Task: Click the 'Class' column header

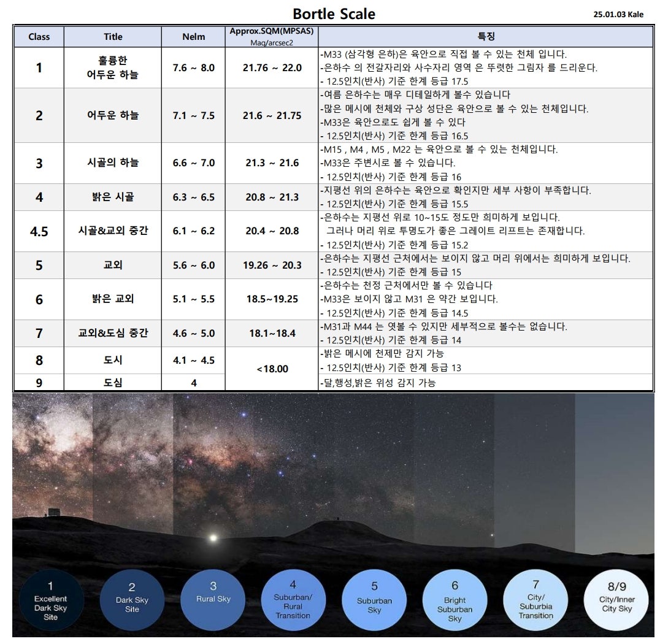Action: click(39, 37)
